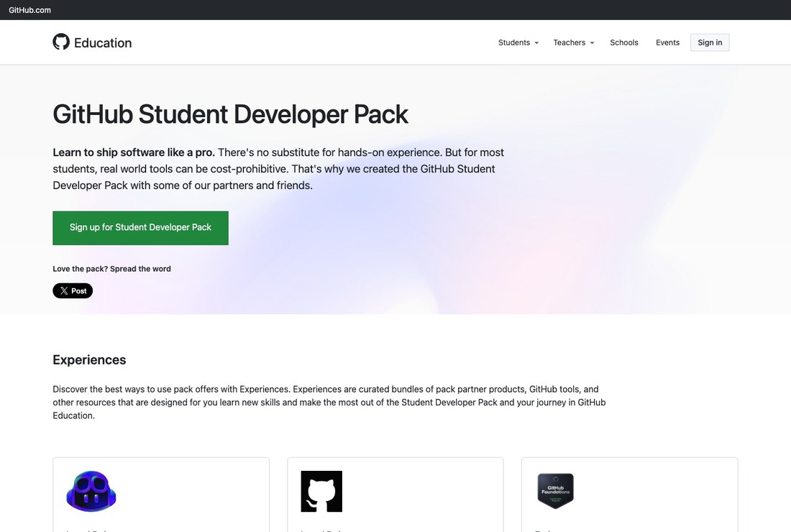This screenshot has height=532, width=791.
Task: Click the Sign in button
Action: tap(710, 42)
